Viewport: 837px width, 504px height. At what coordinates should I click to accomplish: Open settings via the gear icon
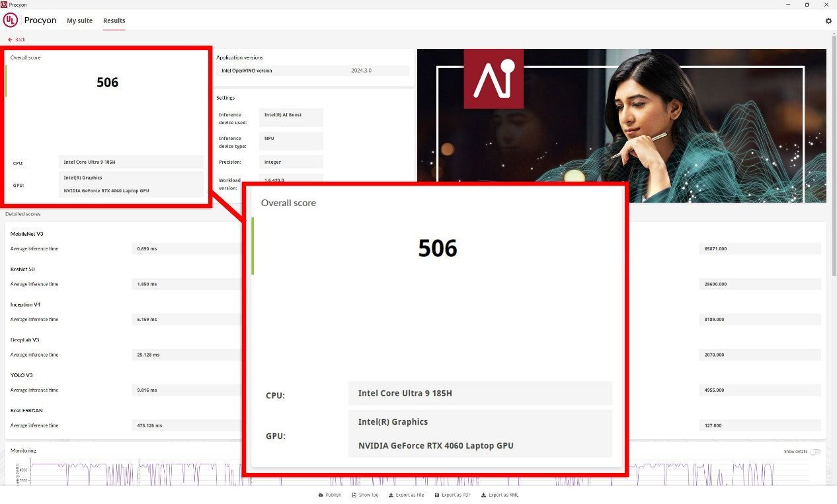828,21
